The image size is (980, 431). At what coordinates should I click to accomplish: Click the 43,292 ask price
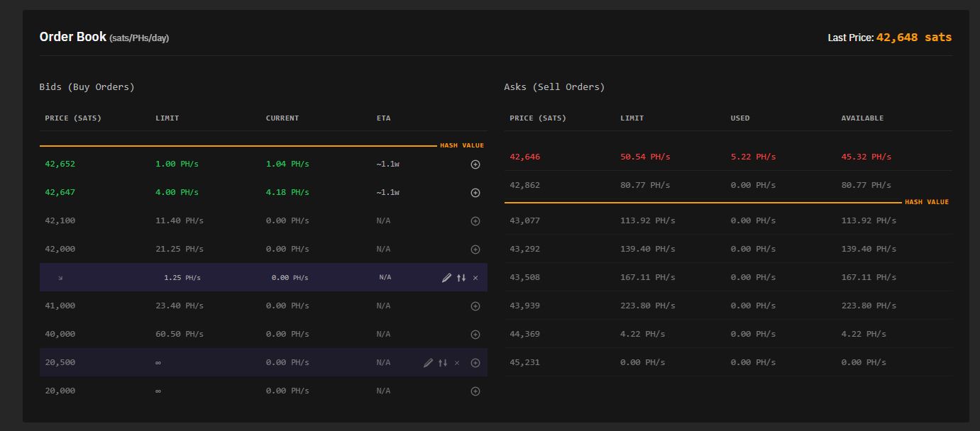(524, 249)
